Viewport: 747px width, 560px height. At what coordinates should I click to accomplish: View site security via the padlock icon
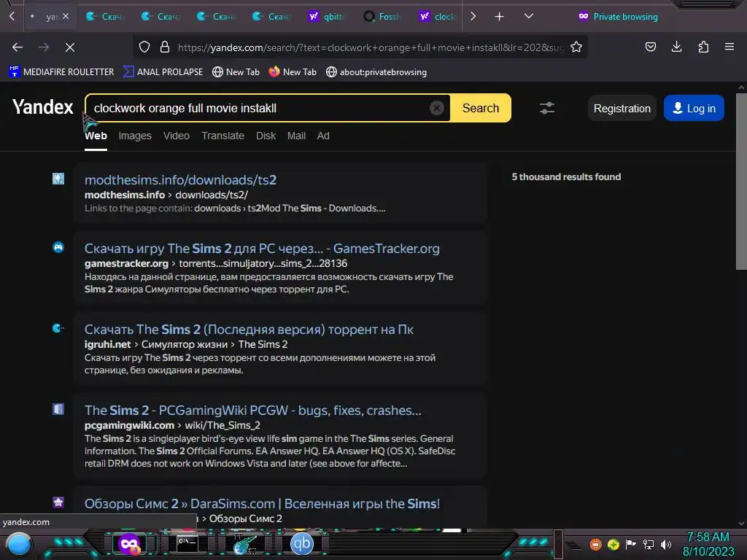tap(165, 47)
